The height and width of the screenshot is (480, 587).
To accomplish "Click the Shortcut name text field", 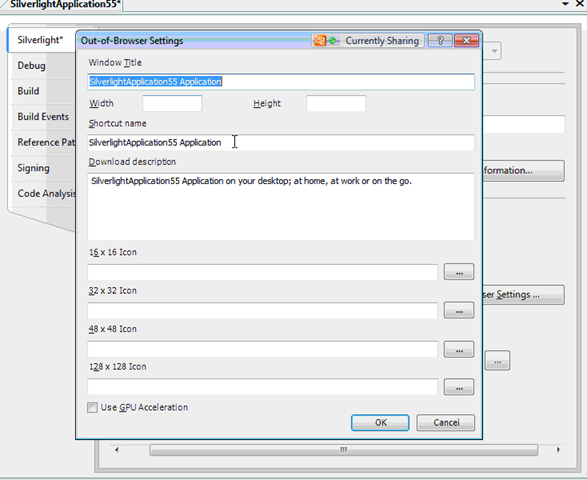I will pyautogui.click(x=281, y=143).
